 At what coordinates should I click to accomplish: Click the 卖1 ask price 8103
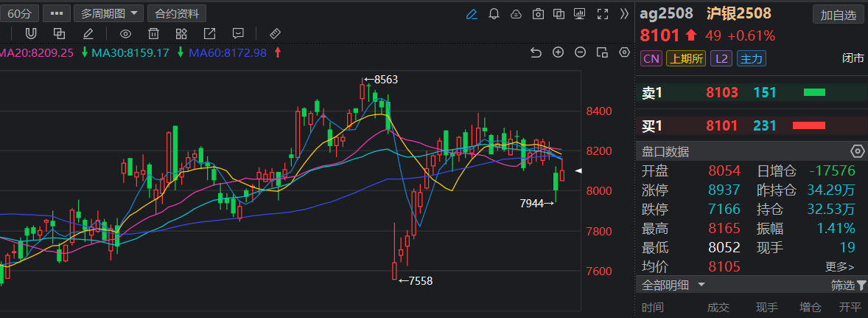[x=722, y=92]
